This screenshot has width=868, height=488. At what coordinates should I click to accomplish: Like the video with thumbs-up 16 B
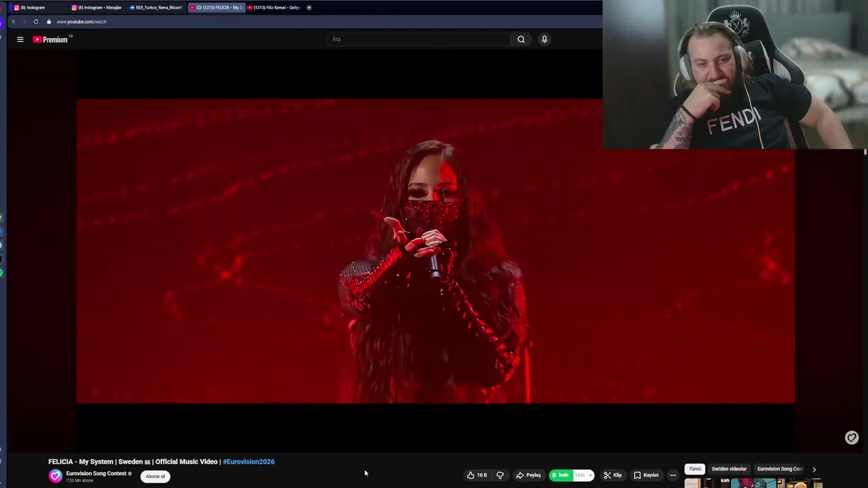(x=477, y=475)
